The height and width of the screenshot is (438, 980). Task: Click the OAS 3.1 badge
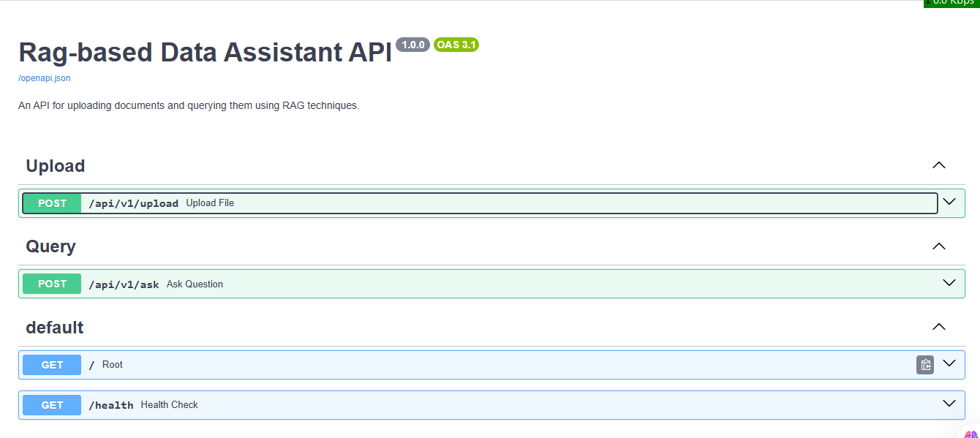(456, 45)
